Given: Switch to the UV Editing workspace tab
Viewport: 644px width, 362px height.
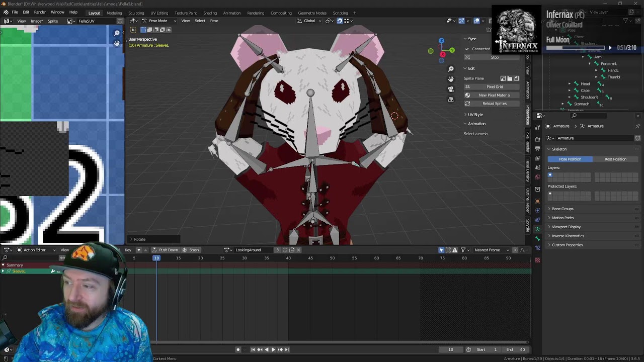Looking at the screenshot, I should pos(159,13).
